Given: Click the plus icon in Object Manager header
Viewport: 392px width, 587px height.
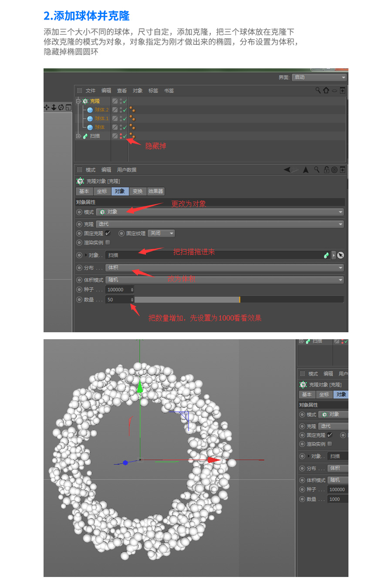Looking at the screenshot, I should [343, 90].
